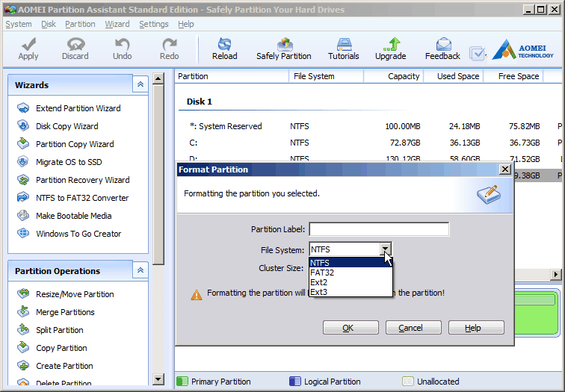The image size is (565, 392).
Task: Open the System menu
Action: (x=19, y=24)
